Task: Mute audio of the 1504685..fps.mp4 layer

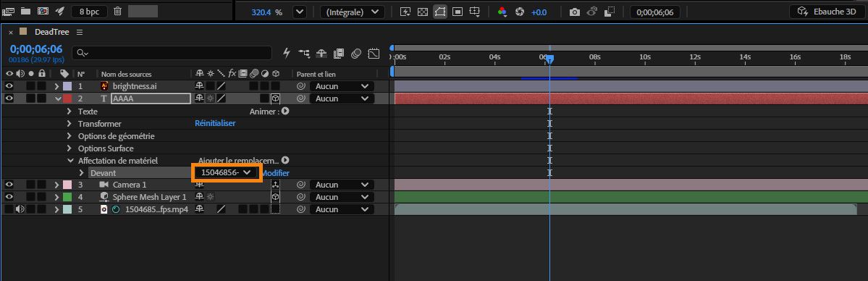Action: click(20, 209)
